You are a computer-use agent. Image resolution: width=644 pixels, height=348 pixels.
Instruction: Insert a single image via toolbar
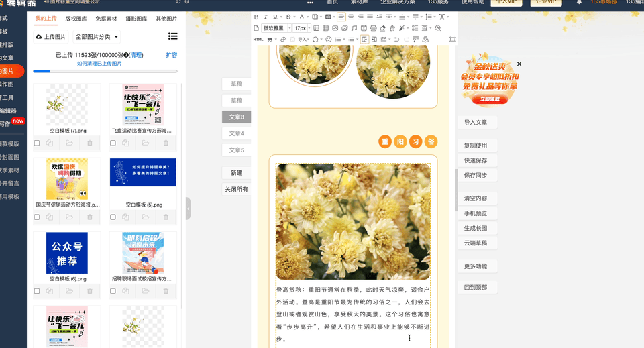coord(335,28)
